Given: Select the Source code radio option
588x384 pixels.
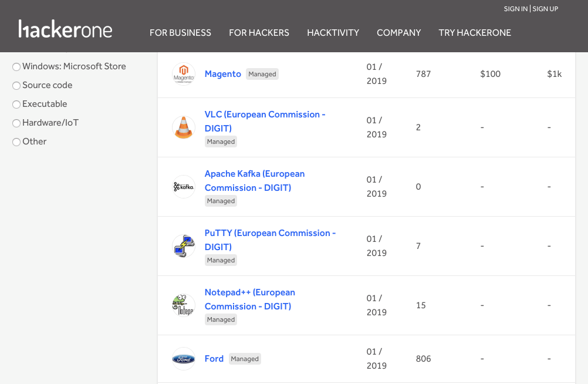Looking at the screenshot, I should pos(16,86).
